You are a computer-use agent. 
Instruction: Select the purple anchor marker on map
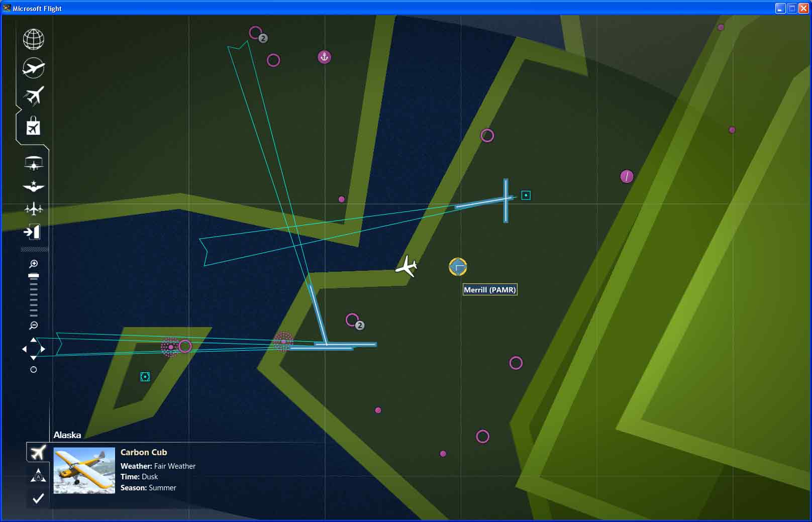pyautogui.click(x=324, y=57)
